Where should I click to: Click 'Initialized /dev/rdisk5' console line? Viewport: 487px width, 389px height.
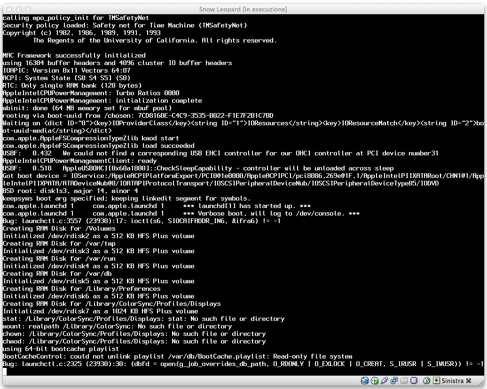tap(98, 281)
